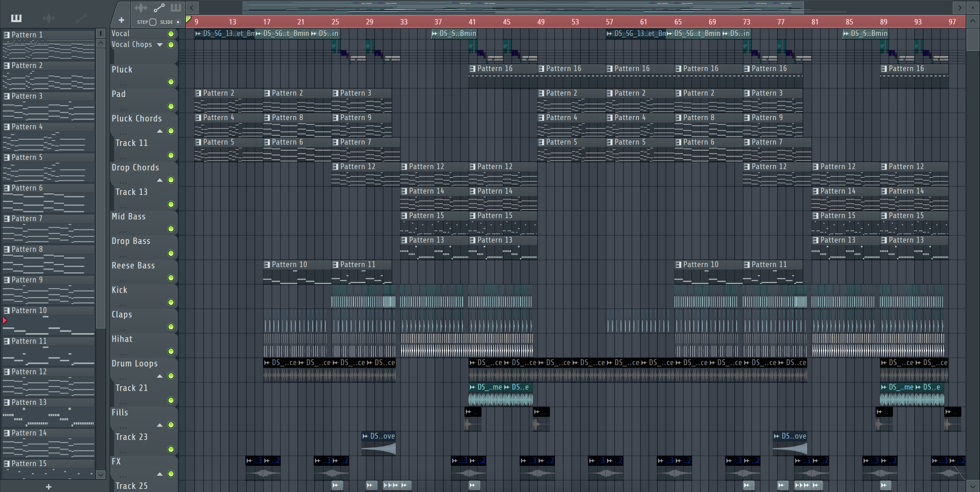Image resolution: width=980 pixels, height=492 pixels.
Task: Select the Track 11 label
Action: click(131, 143)
